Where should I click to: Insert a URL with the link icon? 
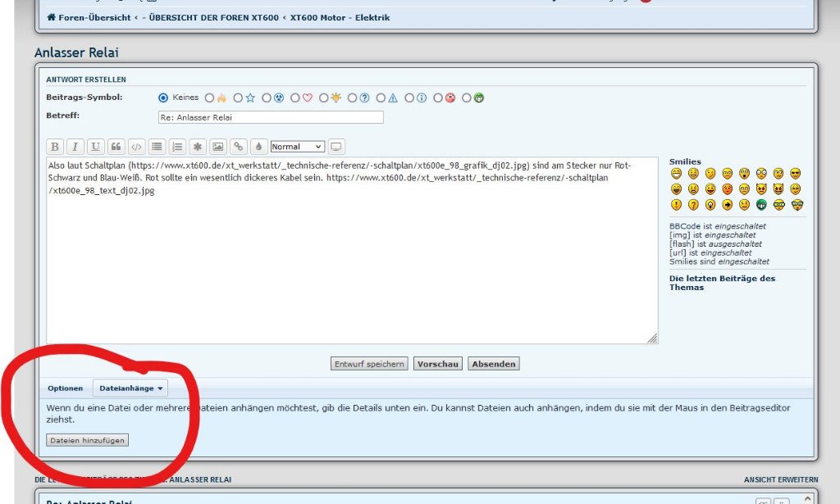coord(238,147)
